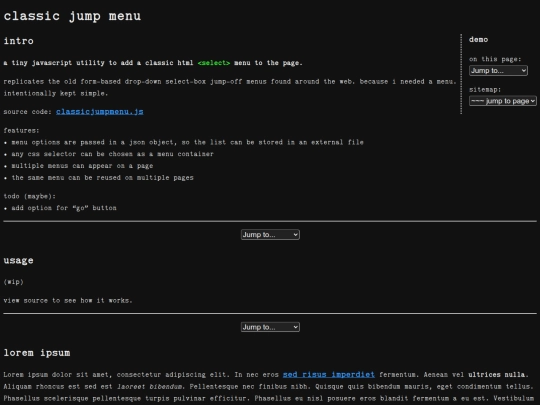Click the 'intro' heading
This screenshot has height=405, width=540.
tap(19, 41)
